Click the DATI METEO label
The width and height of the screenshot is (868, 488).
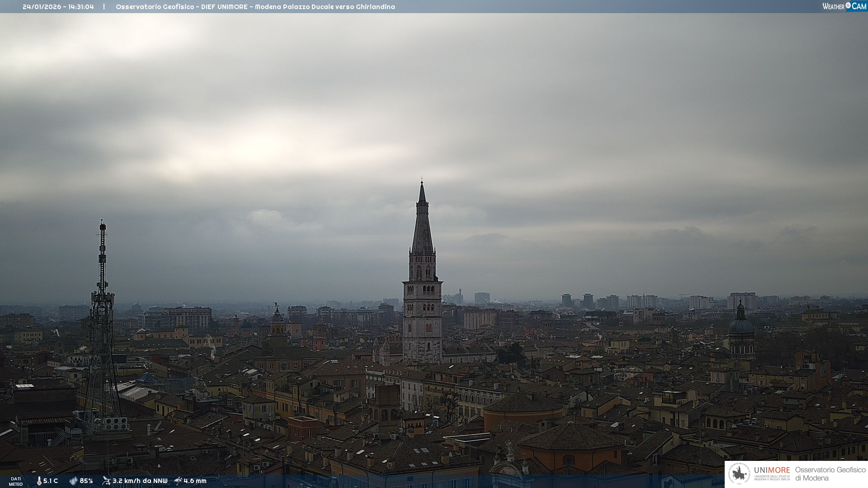(16, 481)
